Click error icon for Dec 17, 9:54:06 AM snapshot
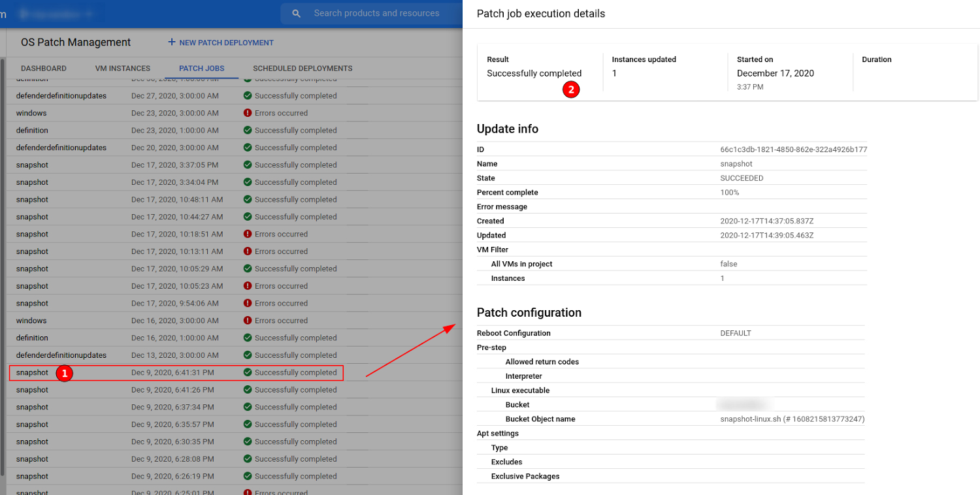Image resolution: width=980 pixels, height=495 pixels. click(248, 303)
